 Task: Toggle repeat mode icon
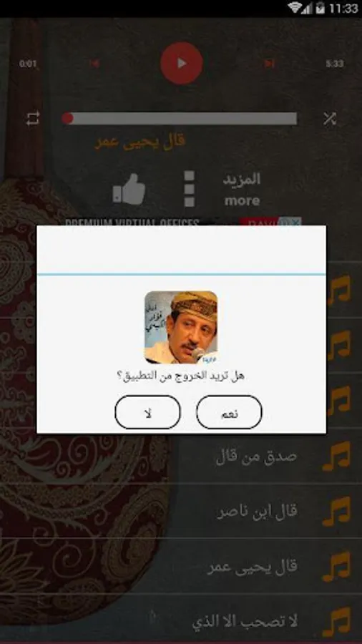coord(32,118)
